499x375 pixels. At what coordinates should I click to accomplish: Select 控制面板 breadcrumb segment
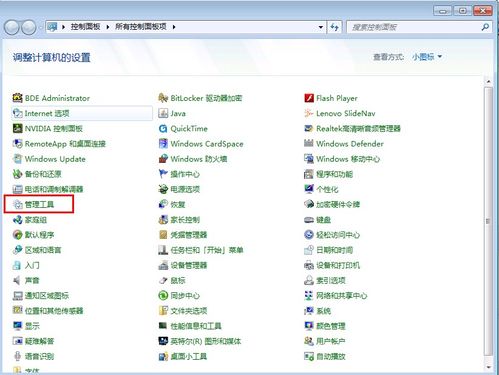coord(86,27)
